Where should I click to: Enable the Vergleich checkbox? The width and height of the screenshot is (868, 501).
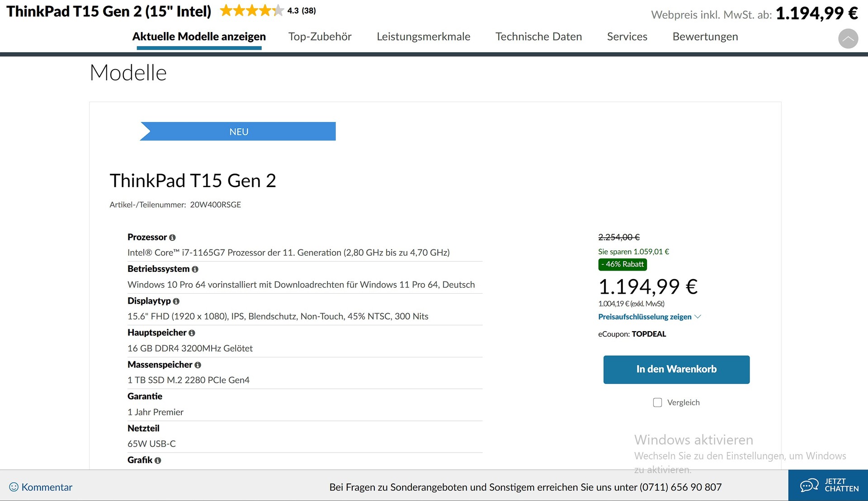657,403
